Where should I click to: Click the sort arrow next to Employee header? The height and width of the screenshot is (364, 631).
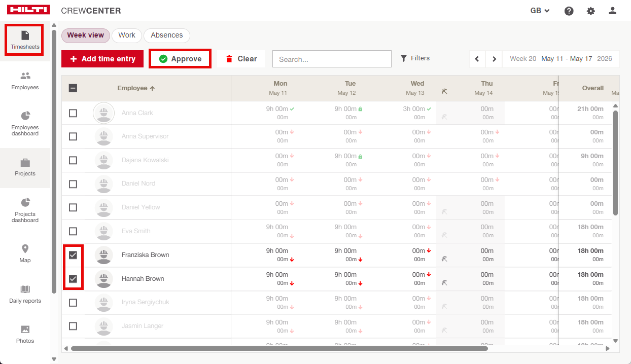click(152, 88)
